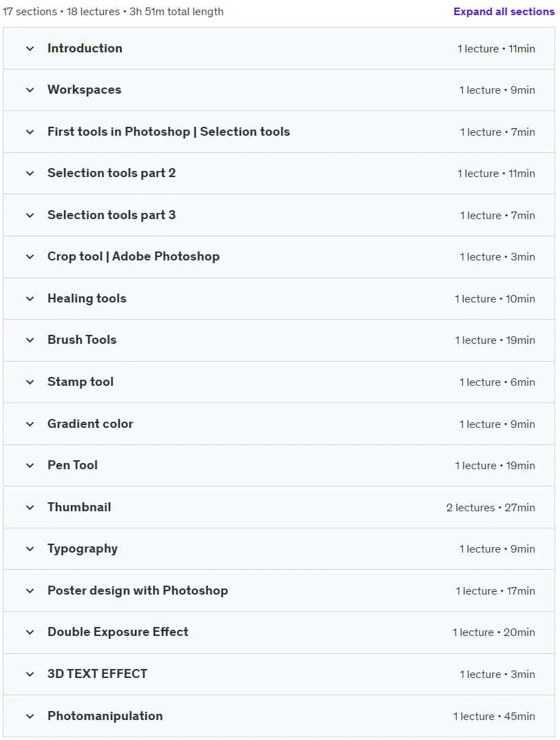
Task: Click the chevron next to Pen Tool
Action: [x=30, y=466]
